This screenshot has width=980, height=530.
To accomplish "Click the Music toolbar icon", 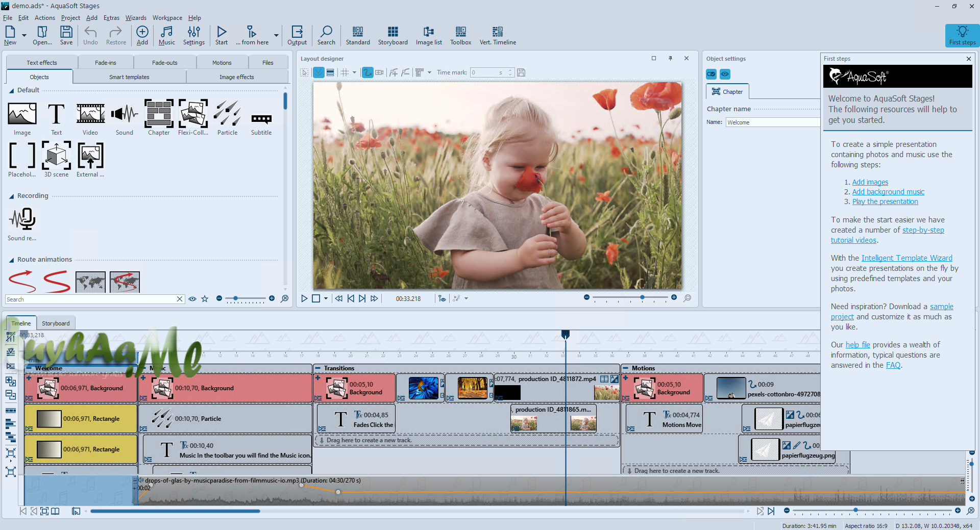I will tap(166, 35).
